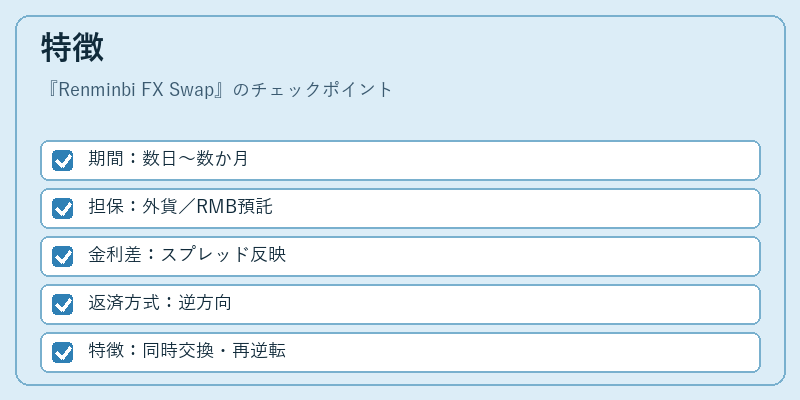Uncheck the 期間：数日〜数か月 checkbox

pos(62,160)
